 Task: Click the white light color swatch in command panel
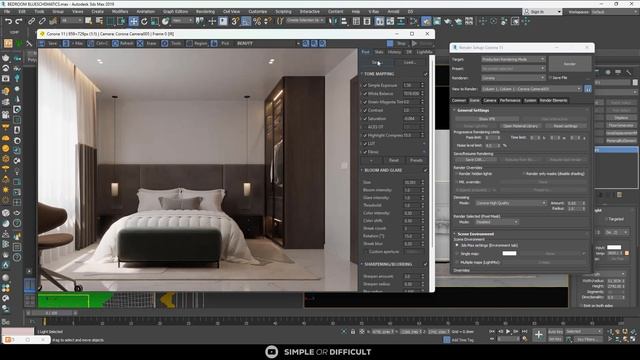pos(613,247)
